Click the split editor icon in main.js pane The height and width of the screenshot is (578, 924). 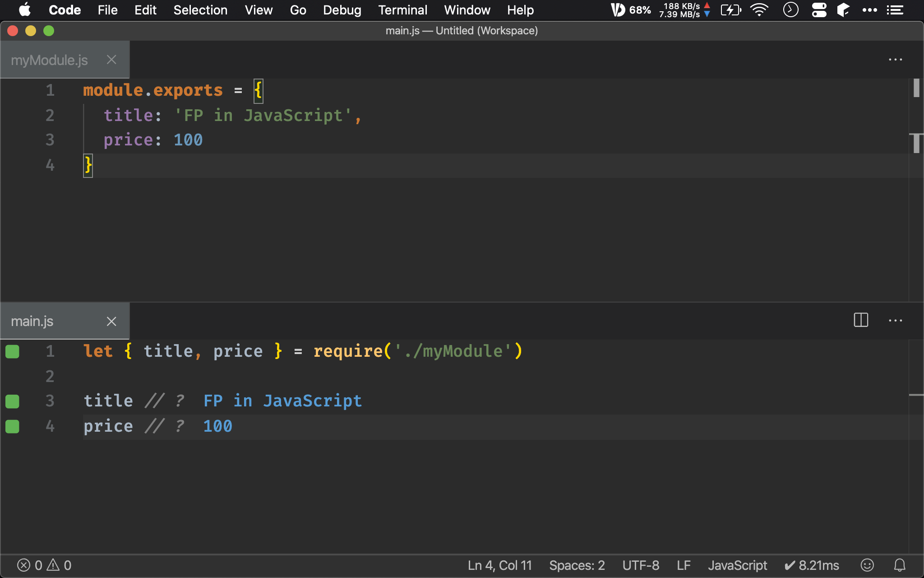coord(861,321)
